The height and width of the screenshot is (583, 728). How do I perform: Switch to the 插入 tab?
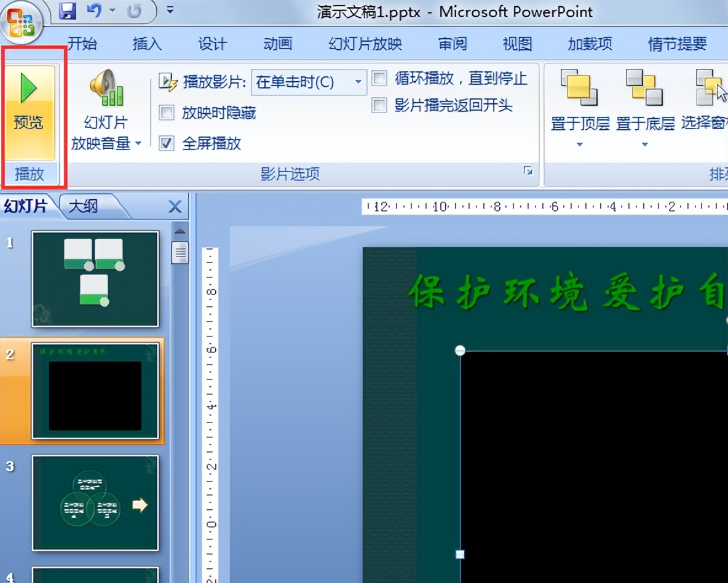click(x=147, y=44)
